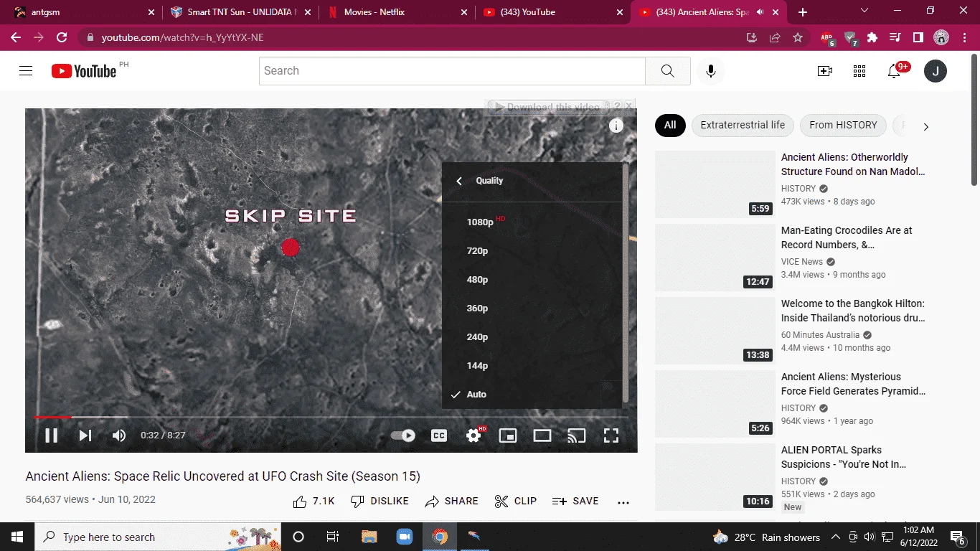Enter full screen mode
980x551 pixels.
(x=611, y=435)
